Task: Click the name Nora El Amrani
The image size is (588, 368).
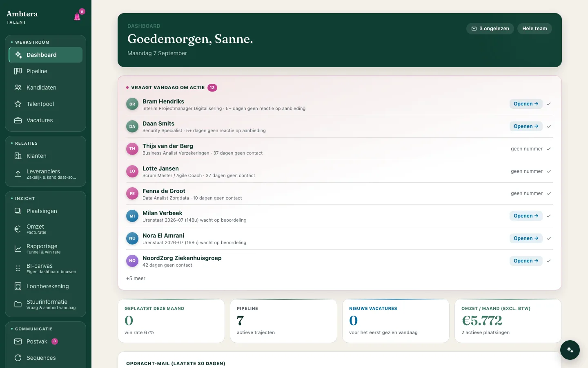Action: click(x=163, y=236)
